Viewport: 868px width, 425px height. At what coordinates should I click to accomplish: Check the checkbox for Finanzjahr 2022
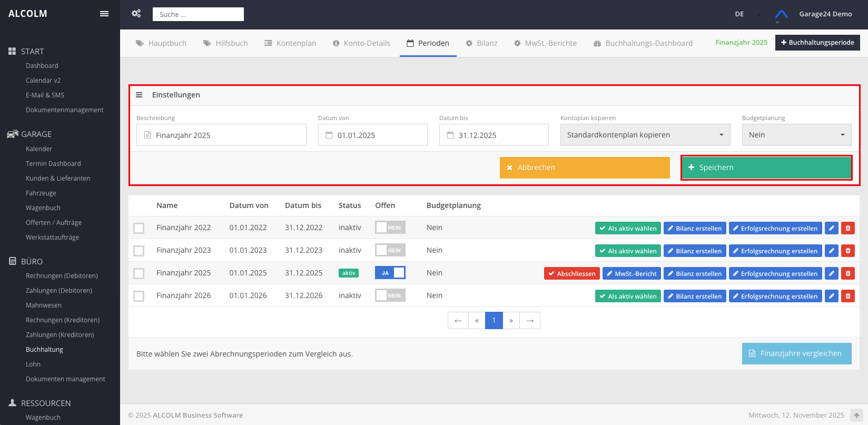coord(139,228)
